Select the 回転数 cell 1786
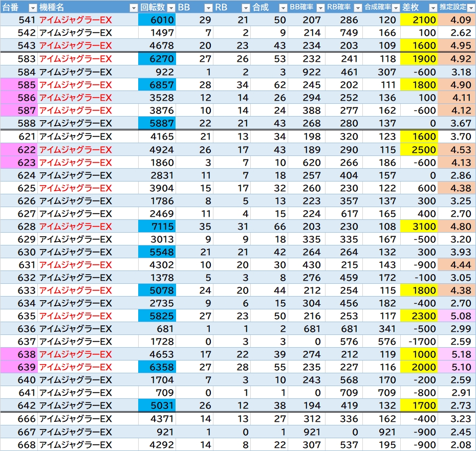This screenshot has height=451, width=476. pyautogui.click(x=157, y=200)
